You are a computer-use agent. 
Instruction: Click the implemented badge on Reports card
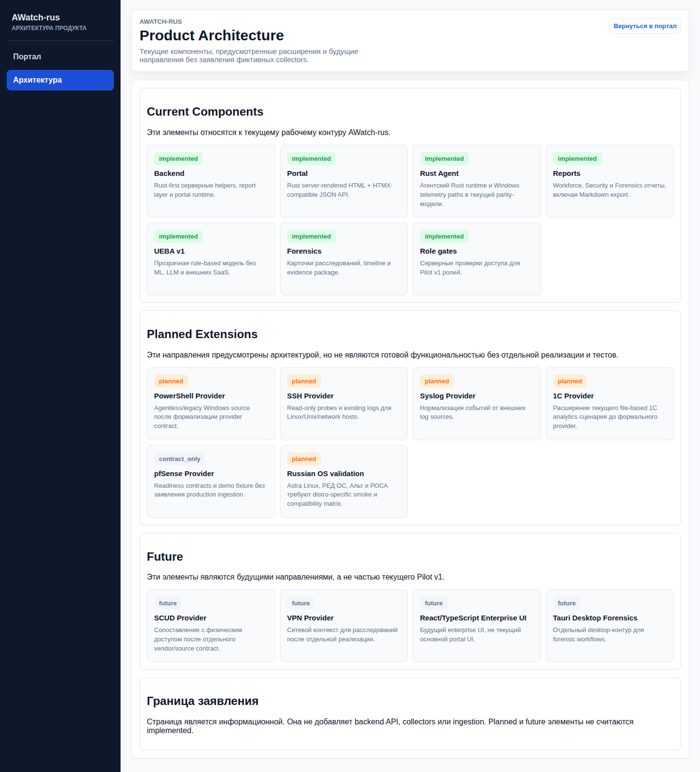tap(577, 159)
